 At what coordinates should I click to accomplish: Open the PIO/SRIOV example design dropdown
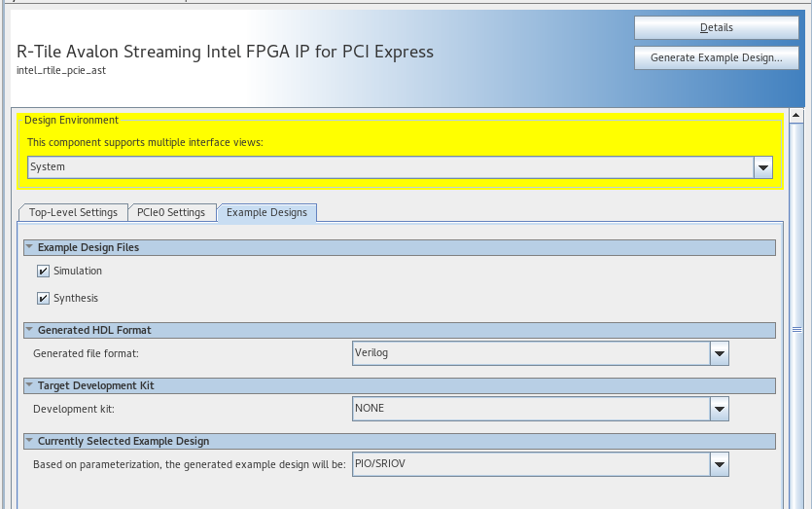point(720,465)
